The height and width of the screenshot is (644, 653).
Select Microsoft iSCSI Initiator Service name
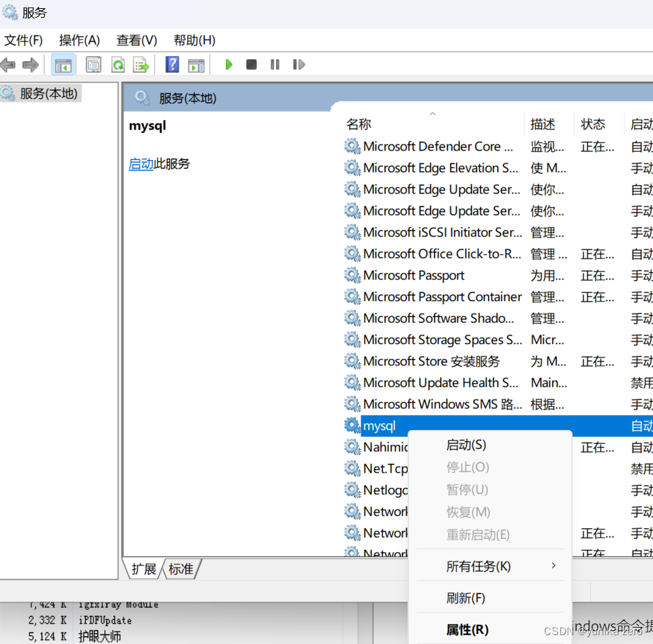pyautogui.click(x=442, y=232)
